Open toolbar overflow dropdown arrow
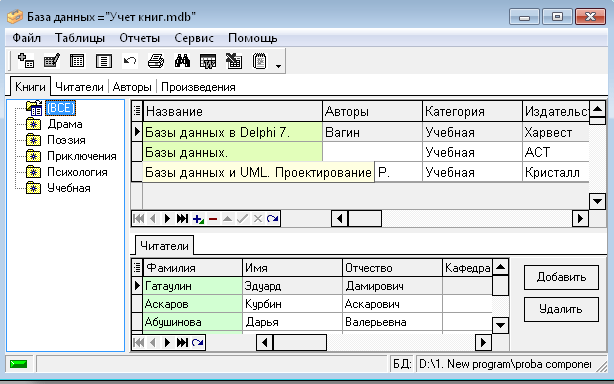This screenshot has height=384, width=614. 278,66
